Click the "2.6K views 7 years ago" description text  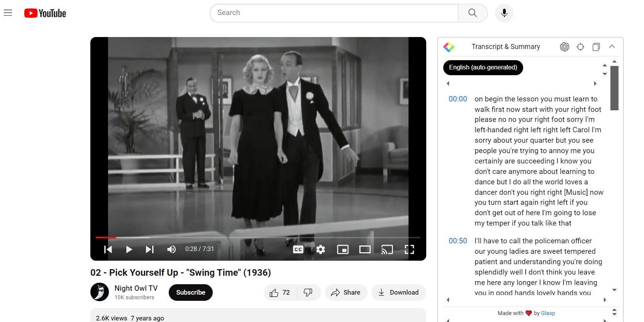130,318
